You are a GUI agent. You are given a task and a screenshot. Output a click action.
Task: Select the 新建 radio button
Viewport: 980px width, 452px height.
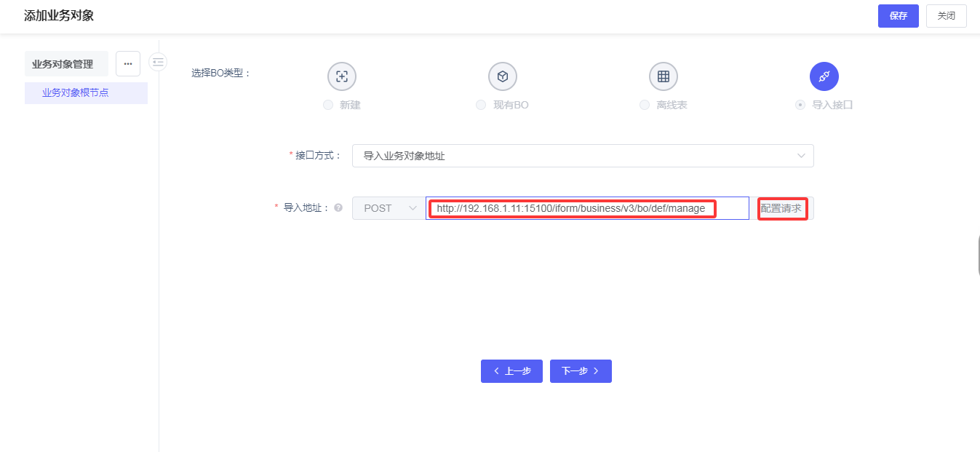point(328,105)
